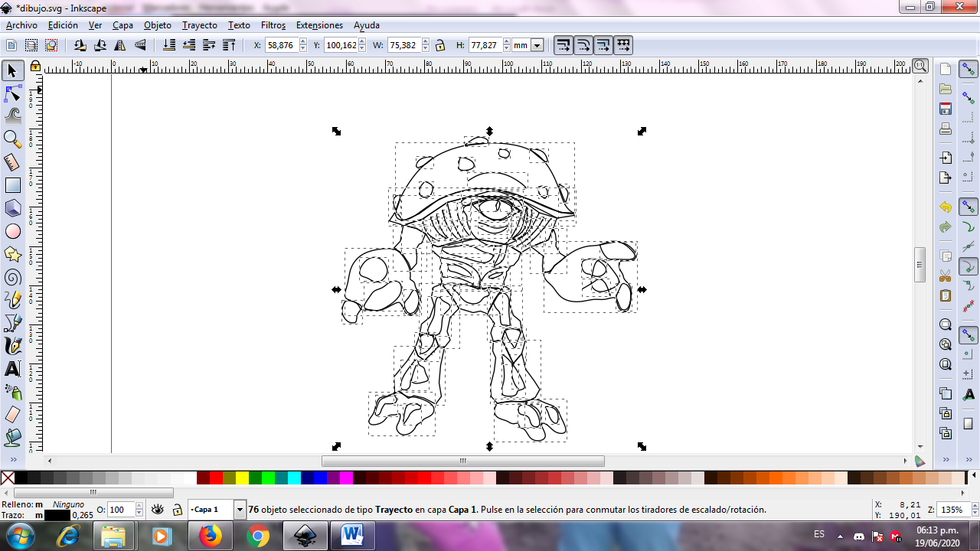Toggle current layer lock icon
Image resolution: width=980 pixels, height=551 pixels.
coord(177,510)
